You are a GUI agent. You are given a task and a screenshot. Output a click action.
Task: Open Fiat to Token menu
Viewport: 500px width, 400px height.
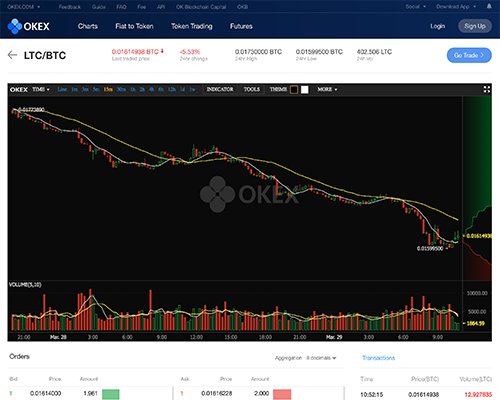[134, 26]
